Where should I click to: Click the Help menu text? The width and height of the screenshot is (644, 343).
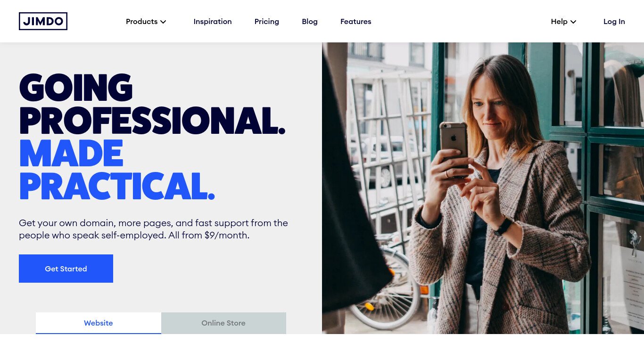(x=559, y=22)
